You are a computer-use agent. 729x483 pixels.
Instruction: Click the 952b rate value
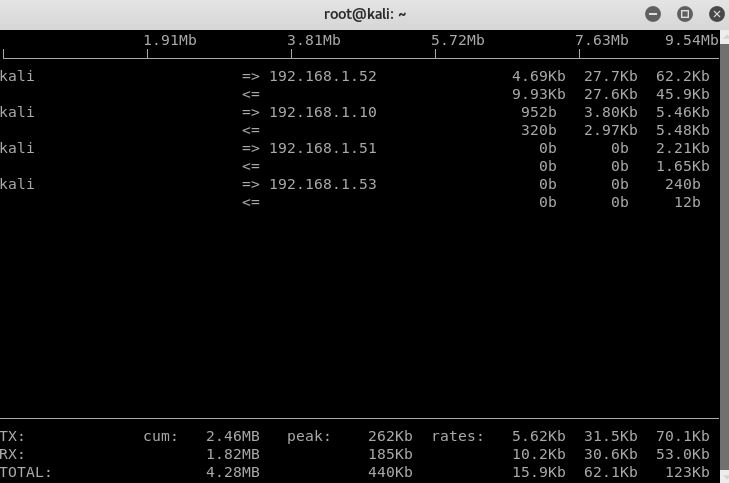click(x=539, y=112)
